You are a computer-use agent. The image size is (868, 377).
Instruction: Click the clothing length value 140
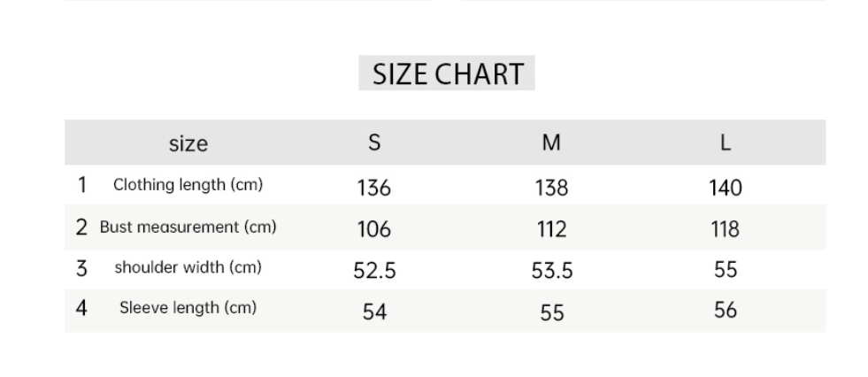click(x=725, y=188)
